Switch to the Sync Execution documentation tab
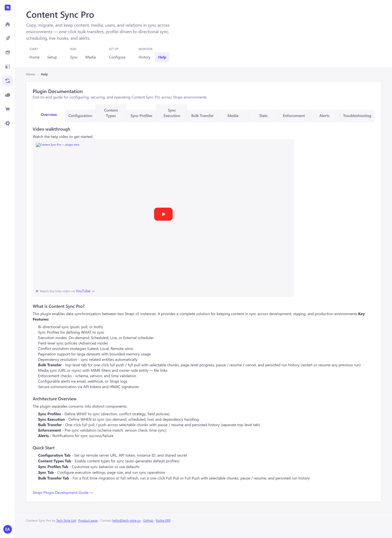This screenshot has width=392, height=538. (172, 113)
